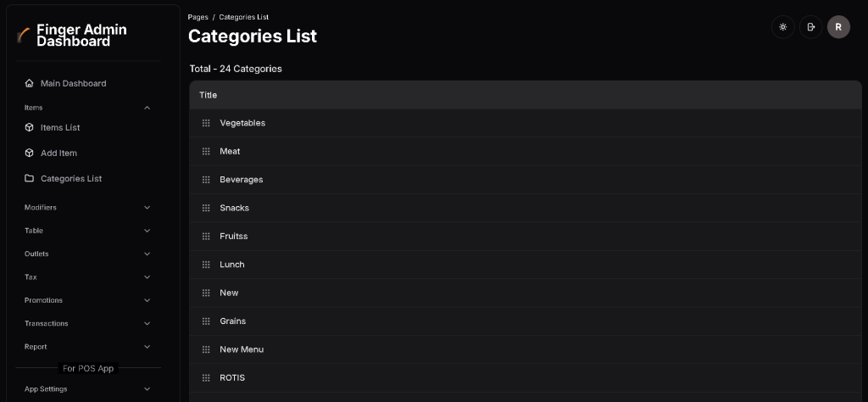Image resolution: width=868 pixels, height=402 pixels.
Task: Toggle the light/dark theme button
Action: [x=782, y=27]
